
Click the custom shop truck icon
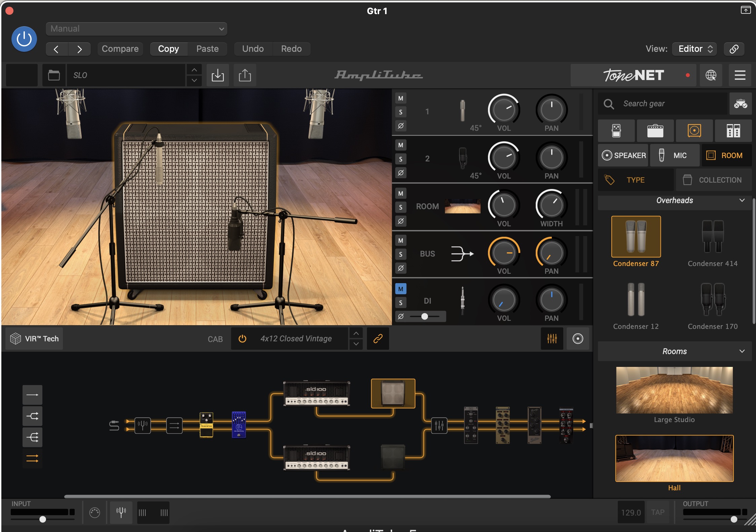(740, 104)
